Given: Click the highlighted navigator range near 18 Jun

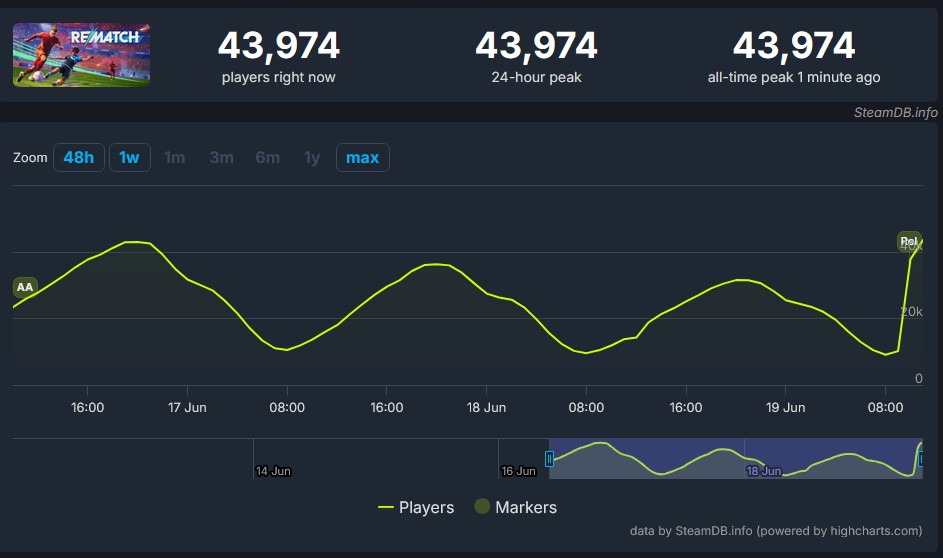Looking at the screenshot, I should tap(736, 459).
